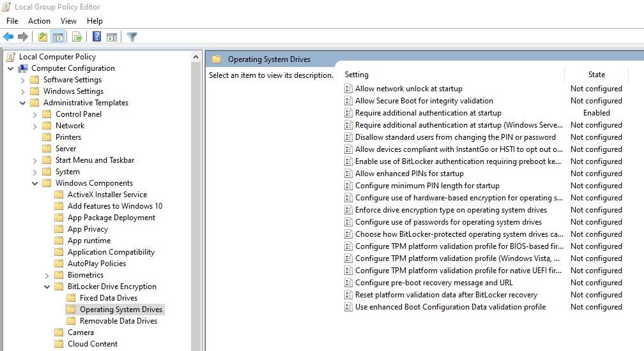Go up one level with folder icon
644x351 pixels.
[42, 37]
